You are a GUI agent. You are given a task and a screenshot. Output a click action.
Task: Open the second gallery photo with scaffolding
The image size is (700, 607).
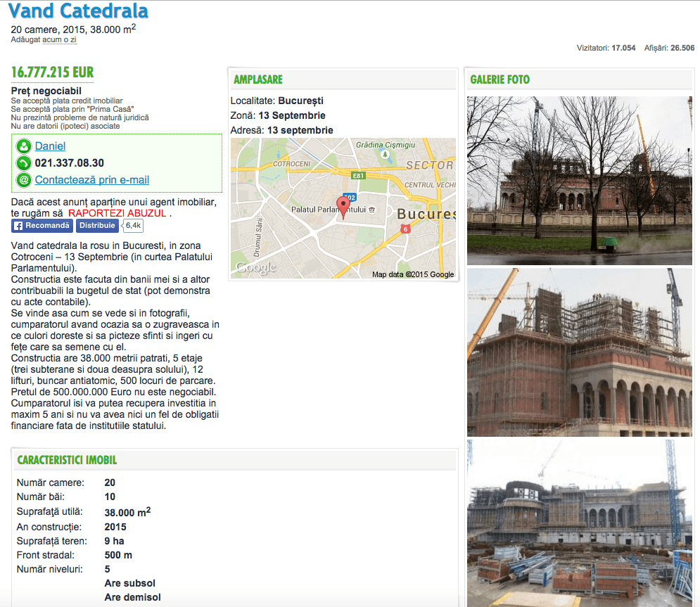[579, 352]
